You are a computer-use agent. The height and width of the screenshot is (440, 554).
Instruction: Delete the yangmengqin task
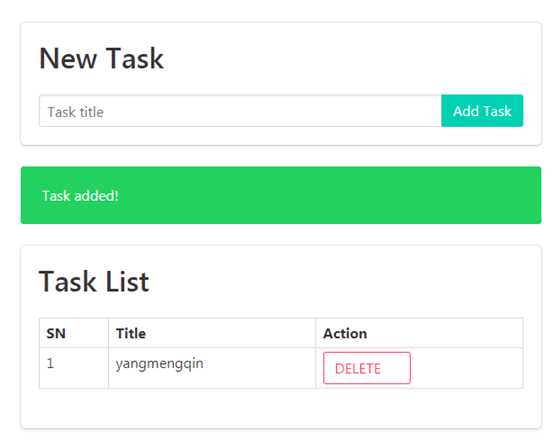click(x=367, y=368)
